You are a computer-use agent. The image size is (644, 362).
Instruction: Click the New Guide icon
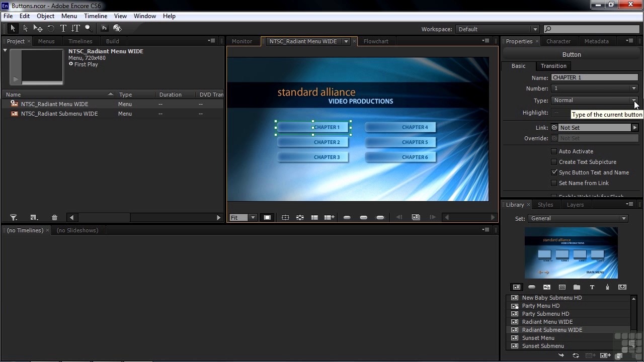329,217
